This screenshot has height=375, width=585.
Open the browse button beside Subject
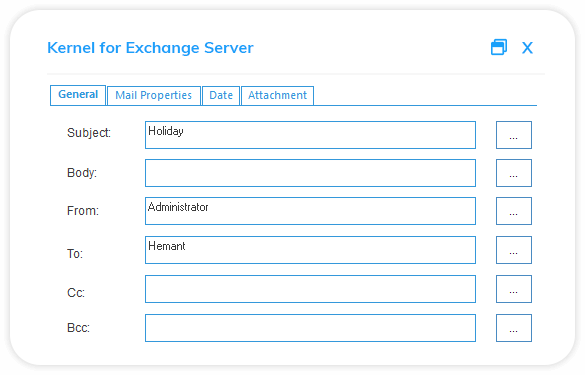coord(513,135)
